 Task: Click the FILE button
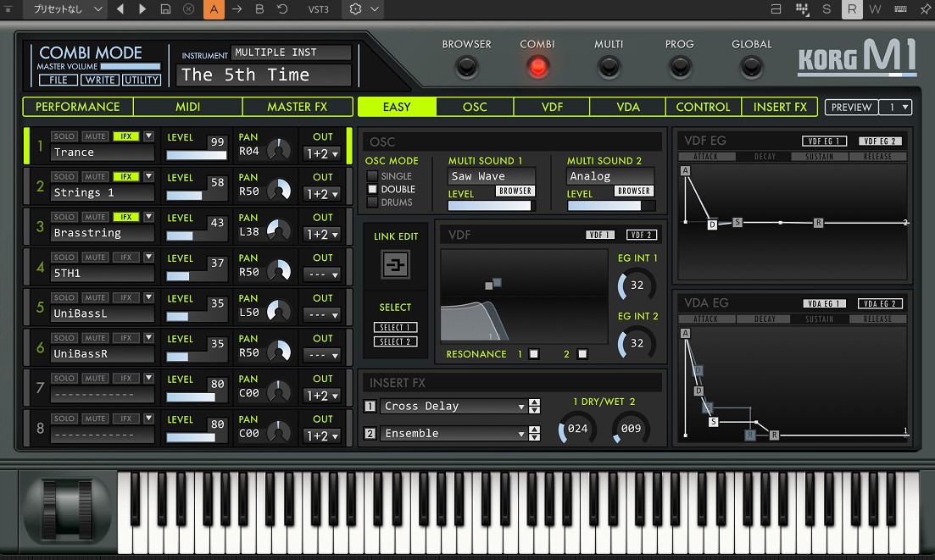(58, 80)
